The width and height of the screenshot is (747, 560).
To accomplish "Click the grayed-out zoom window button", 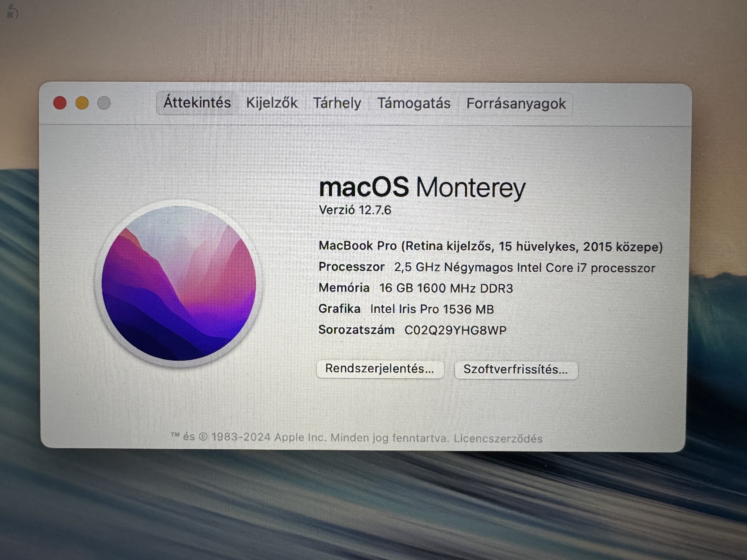I will tap(104, 103).
